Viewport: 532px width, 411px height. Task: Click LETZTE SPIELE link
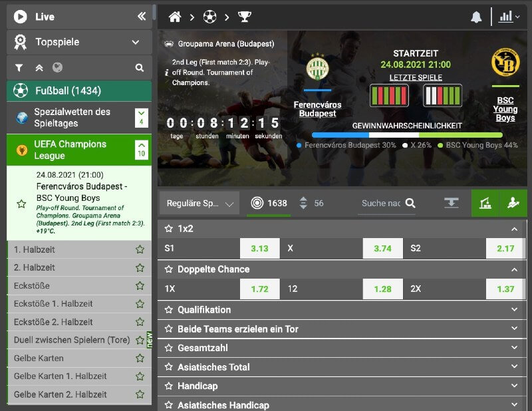(416, 78)
